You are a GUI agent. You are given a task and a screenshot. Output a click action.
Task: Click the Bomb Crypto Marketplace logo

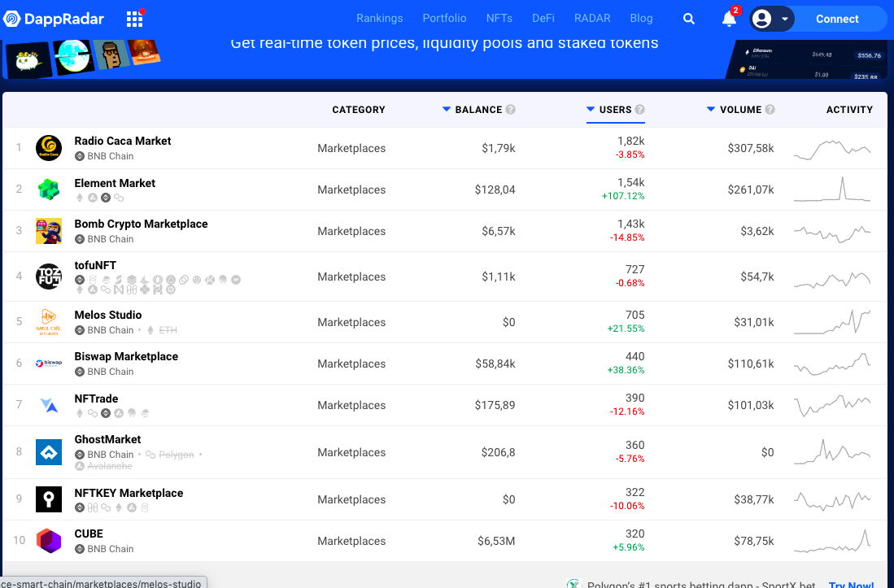click(x=49, y=231)
